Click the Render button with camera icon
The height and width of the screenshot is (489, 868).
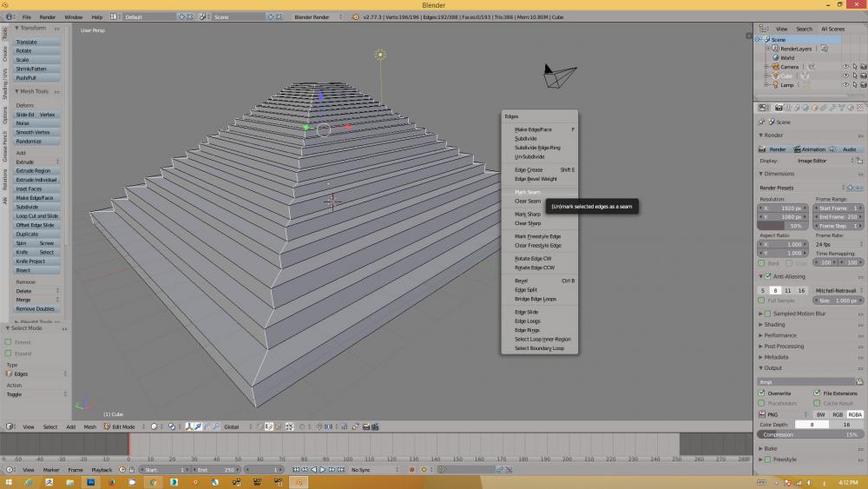coord(773,149)
